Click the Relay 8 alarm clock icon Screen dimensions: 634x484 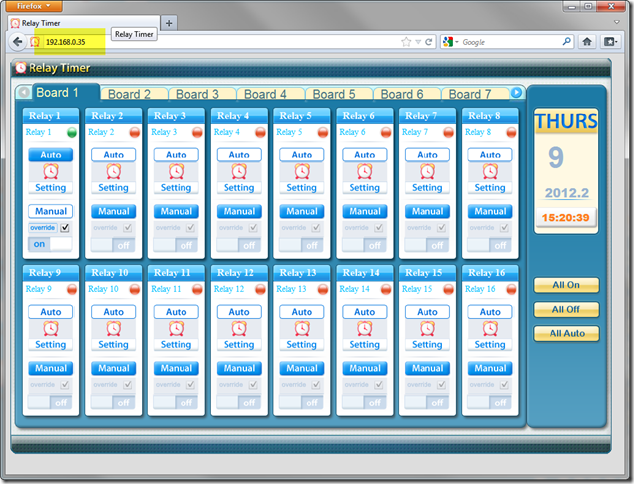(490, 171)
